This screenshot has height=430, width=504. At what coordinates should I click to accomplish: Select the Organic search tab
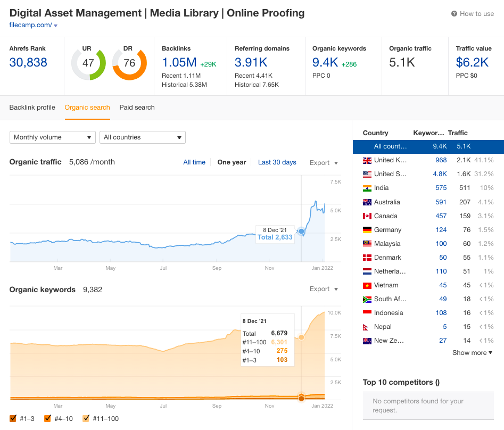point(87,107)
